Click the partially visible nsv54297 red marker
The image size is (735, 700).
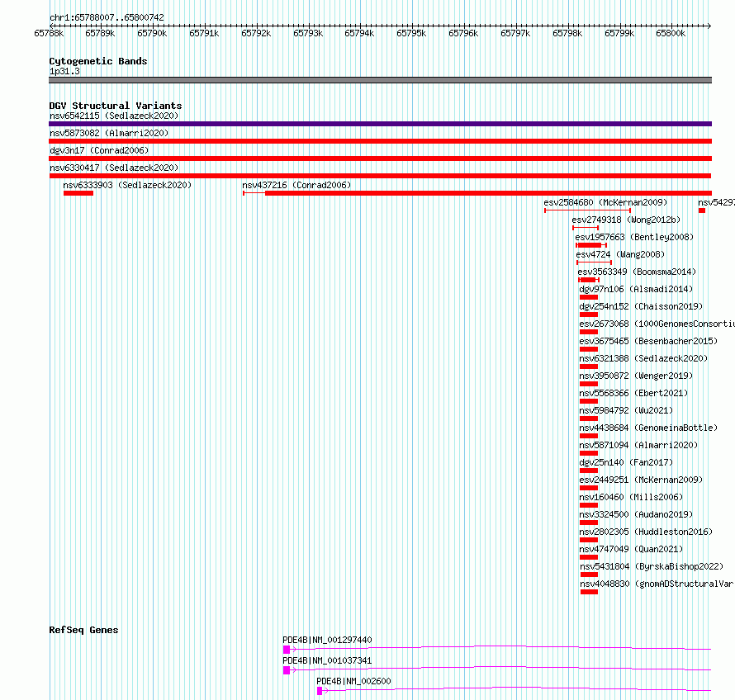pyautogui.click(x=702, y=210)
